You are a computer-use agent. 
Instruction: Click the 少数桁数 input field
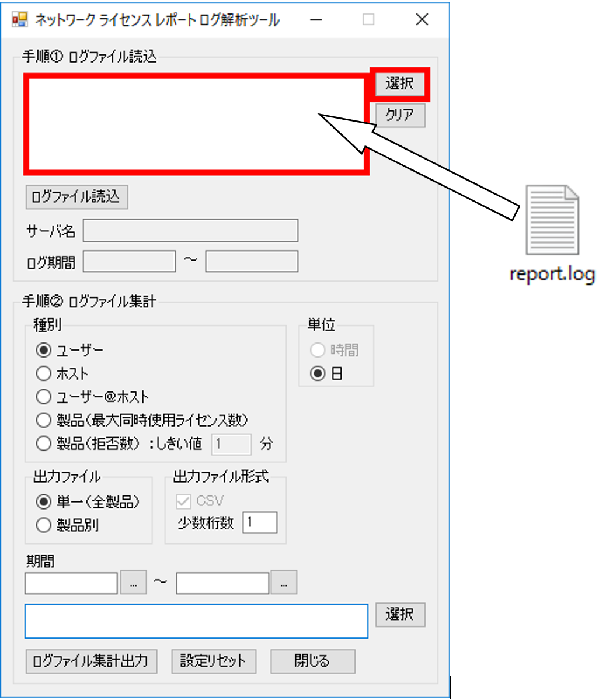(260, 522)
